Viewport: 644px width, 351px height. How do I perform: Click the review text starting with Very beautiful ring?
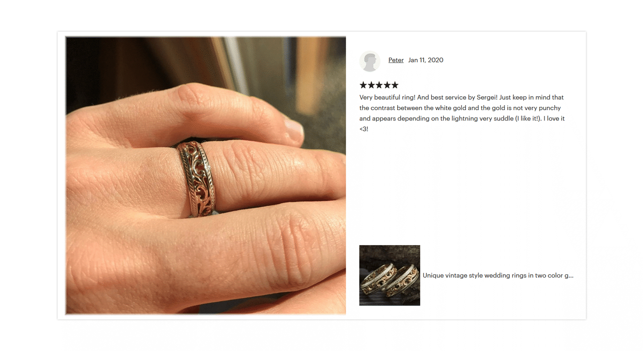(x=462, y=113)
